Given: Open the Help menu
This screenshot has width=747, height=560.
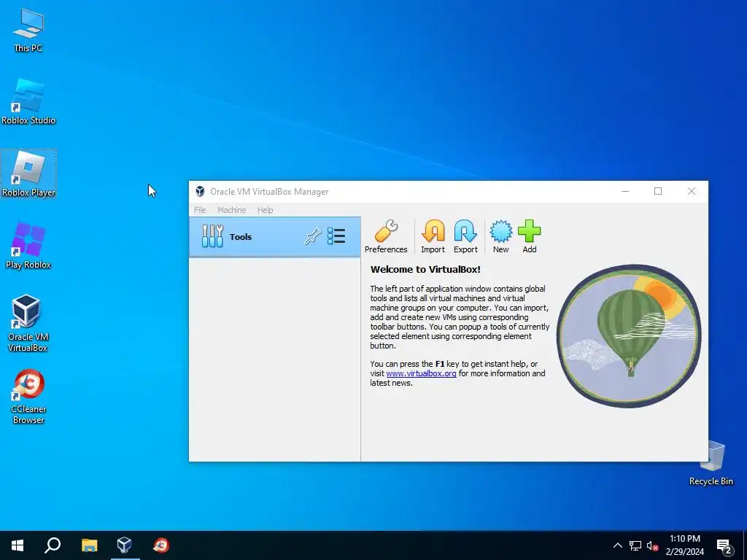Looking at the screenshot, I should (266, 210).
